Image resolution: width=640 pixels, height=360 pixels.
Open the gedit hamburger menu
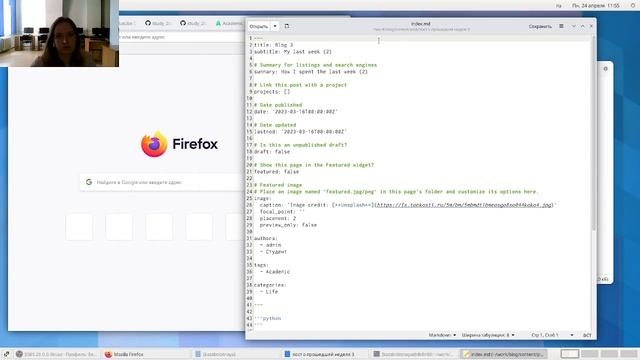pos(562,26)
